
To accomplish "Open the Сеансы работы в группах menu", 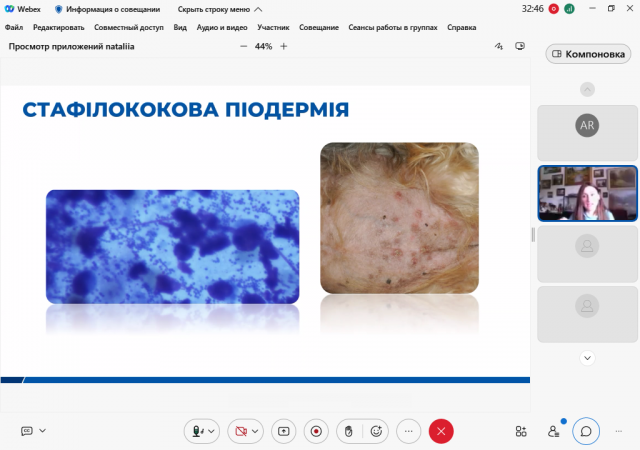I will pos(393,27).
